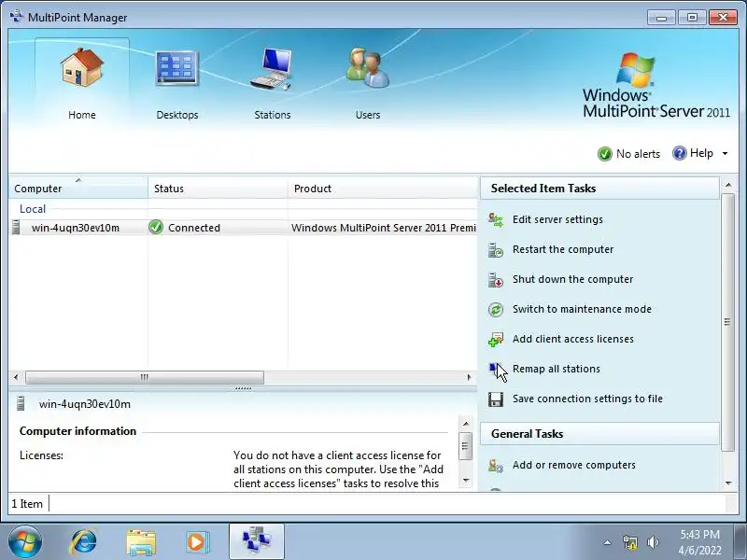The image size is (747, 560).
Task: Click Remap all stations link
Action: 557,369
